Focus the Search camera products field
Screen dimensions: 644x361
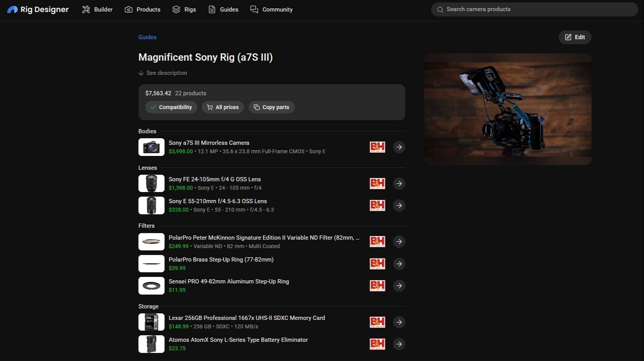(x=535, y=9)
